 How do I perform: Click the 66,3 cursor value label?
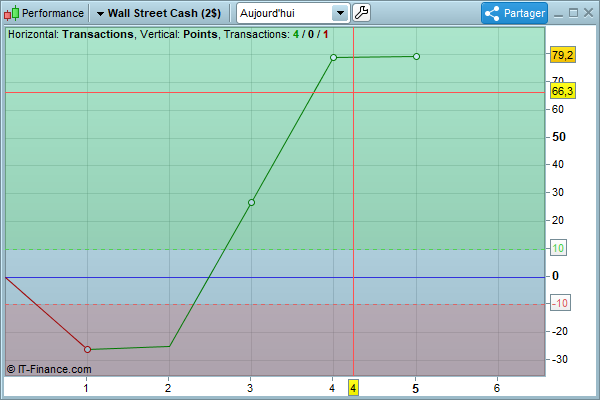click(562, 91)
